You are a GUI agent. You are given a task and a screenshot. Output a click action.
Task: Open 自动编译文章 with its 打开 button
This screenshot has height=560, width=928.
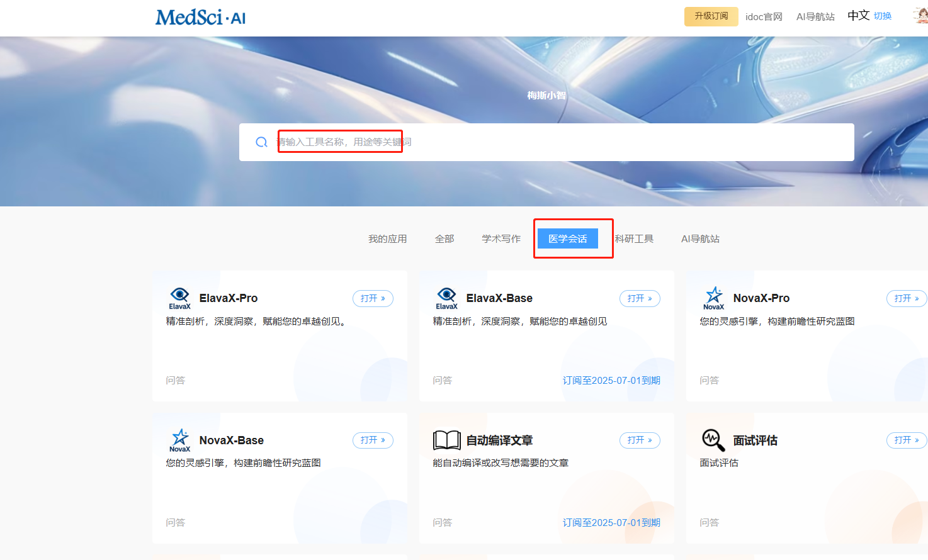coord(640,440)
